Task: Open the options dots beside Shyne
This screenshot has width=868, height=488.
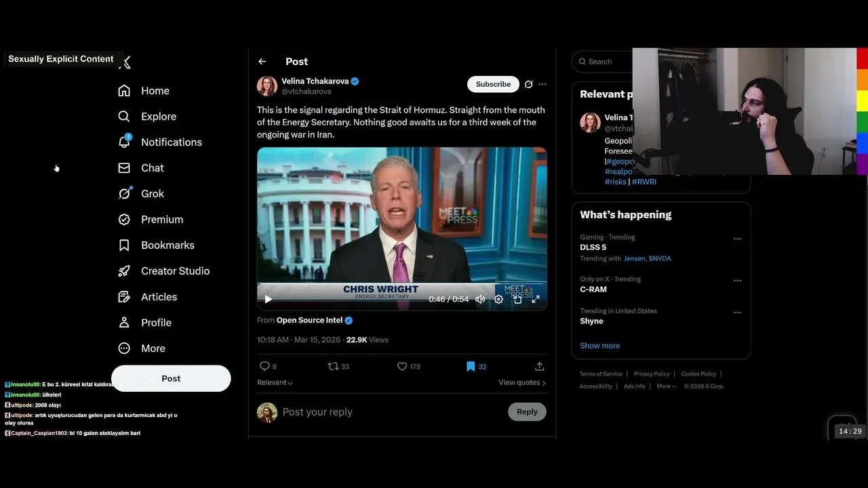Action: (737, 312)
